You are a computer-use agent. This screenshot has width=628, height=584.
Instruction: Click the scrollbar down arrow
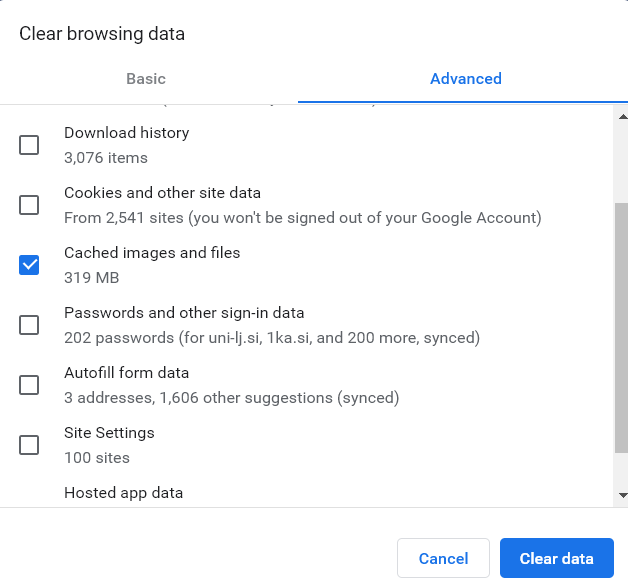(x=623, y=495)
